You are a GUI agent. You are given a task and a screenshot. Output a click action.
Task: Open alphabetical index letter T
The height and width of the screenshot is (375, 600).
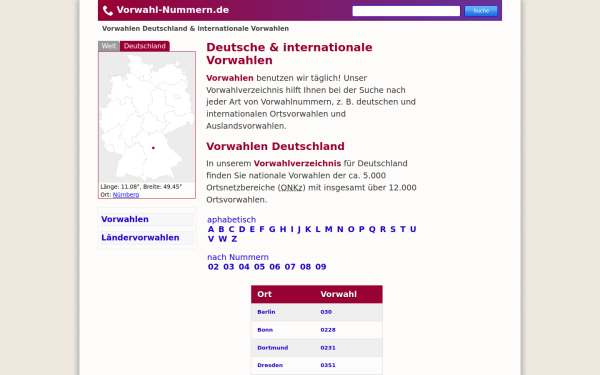click(x=403, y=229)
